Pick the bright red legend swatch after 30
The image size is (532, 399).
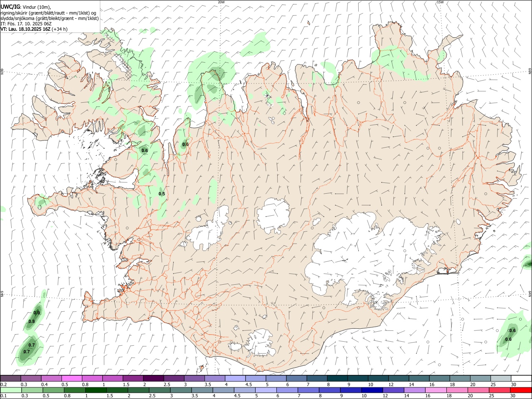click(521, 390)
